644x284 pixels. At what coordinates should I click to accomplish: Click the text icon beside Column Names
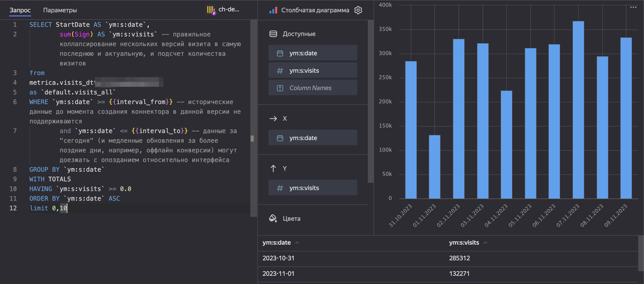tap(280, 88)
